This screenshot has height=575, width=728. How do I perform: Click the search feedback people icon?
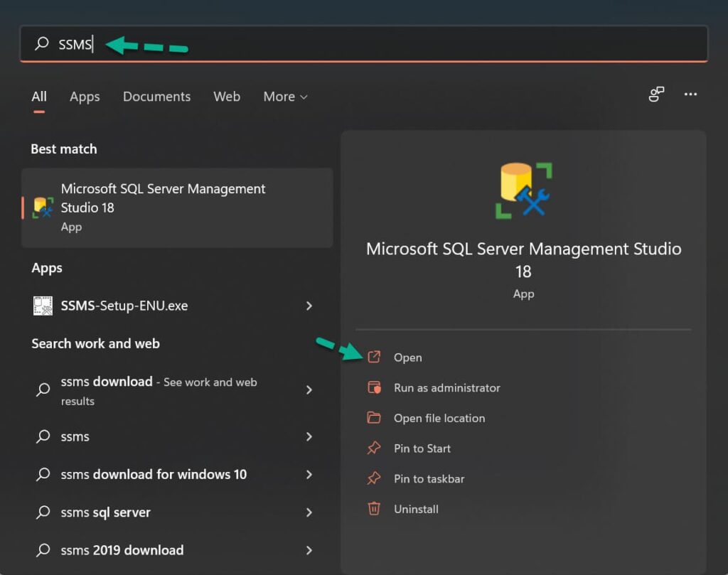coord(656,95)
